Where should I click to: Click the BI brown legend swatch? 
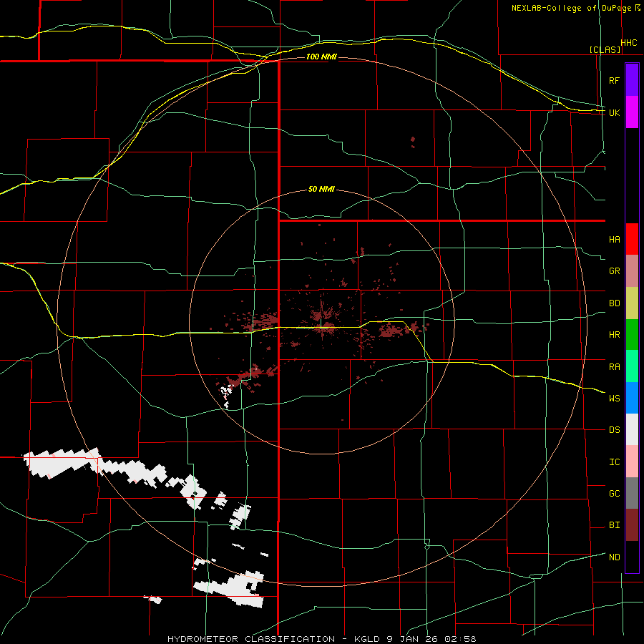tap(632, 525)
